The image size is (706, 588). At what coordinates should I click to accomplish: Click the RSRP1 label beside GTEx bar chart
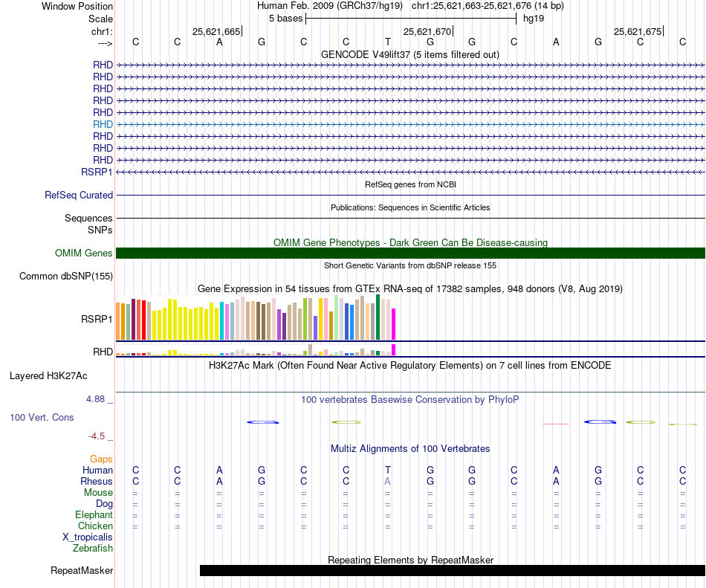[x=97, y=319]
